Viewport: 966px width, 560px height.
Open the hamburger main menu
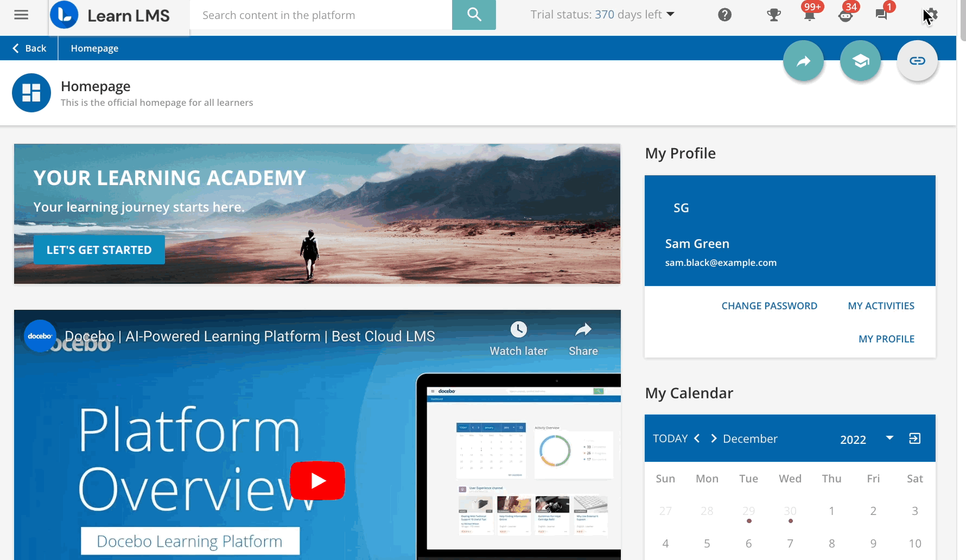[21, 15]
